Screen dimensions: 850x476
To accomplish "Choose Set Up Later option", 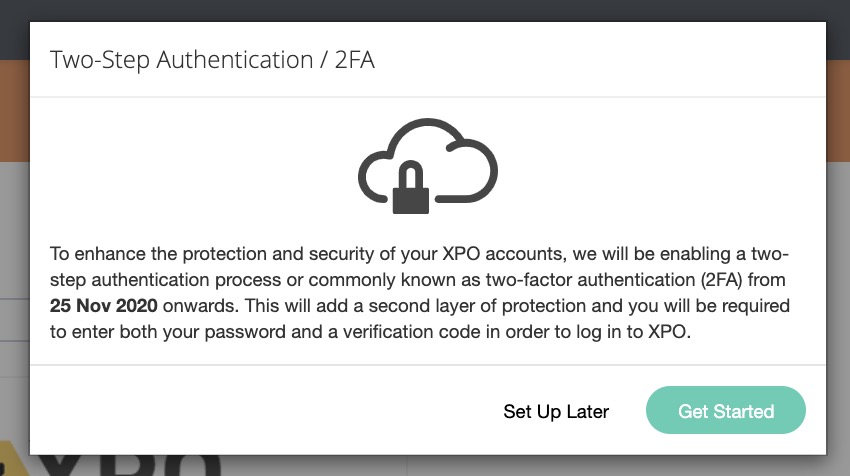I will tap(556, 411).
